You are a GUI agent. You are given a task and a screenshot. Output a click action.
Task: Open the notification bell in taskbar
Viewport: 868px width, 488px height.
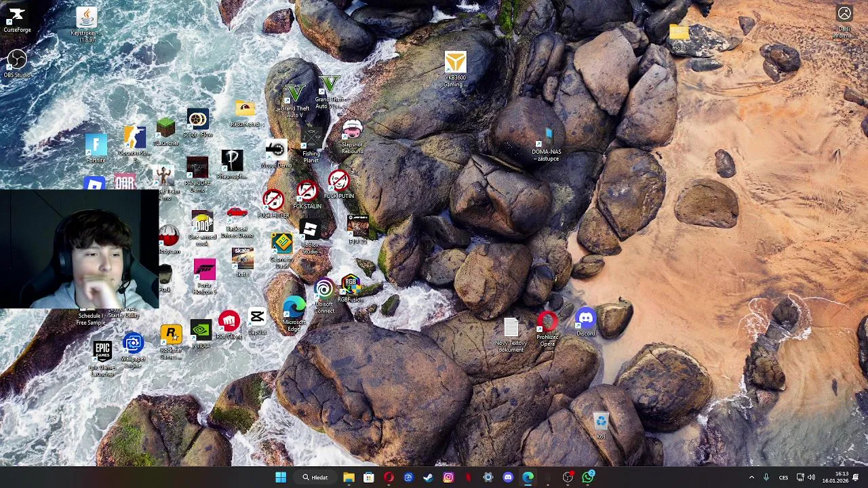pos(856,477)
